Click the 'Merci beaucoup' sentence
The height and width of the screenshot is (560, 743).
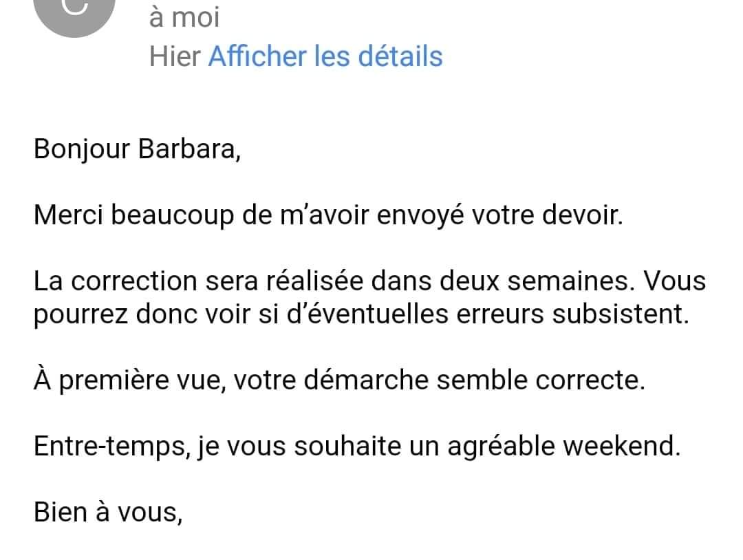pyautogui.click(x=328, y=215)
